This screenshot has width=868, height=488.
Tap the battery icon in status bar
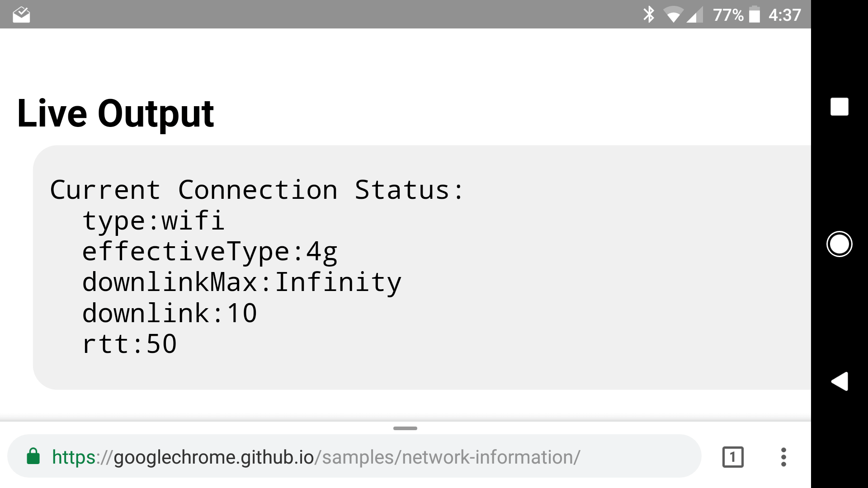click(755, 14)
